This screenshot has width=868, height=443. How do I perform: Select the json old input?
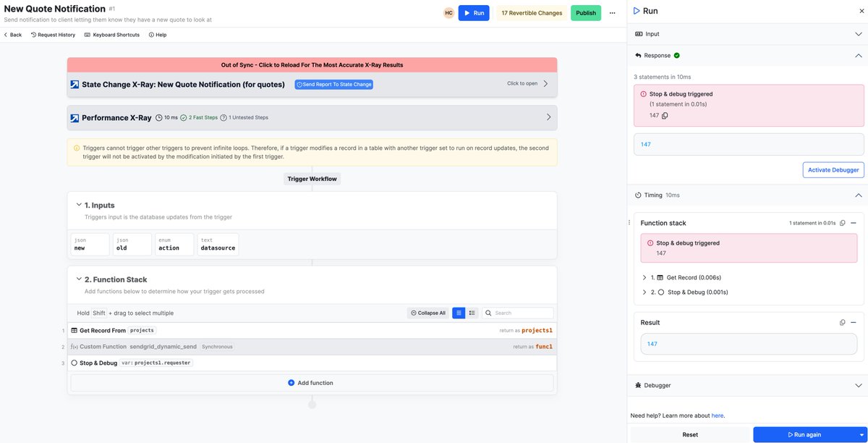(x=132, y=244)
